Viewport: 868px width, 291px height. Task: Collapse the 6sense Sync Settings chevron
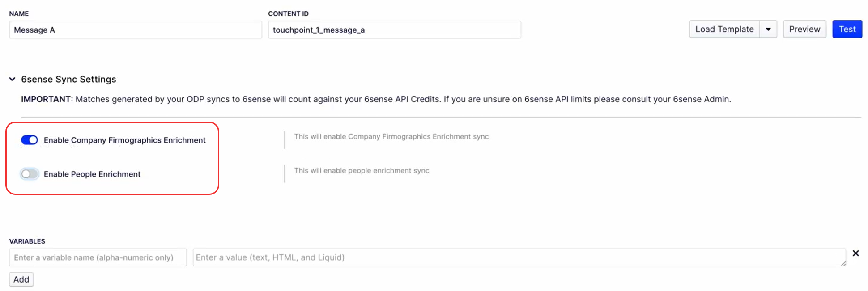click(12, 79)
